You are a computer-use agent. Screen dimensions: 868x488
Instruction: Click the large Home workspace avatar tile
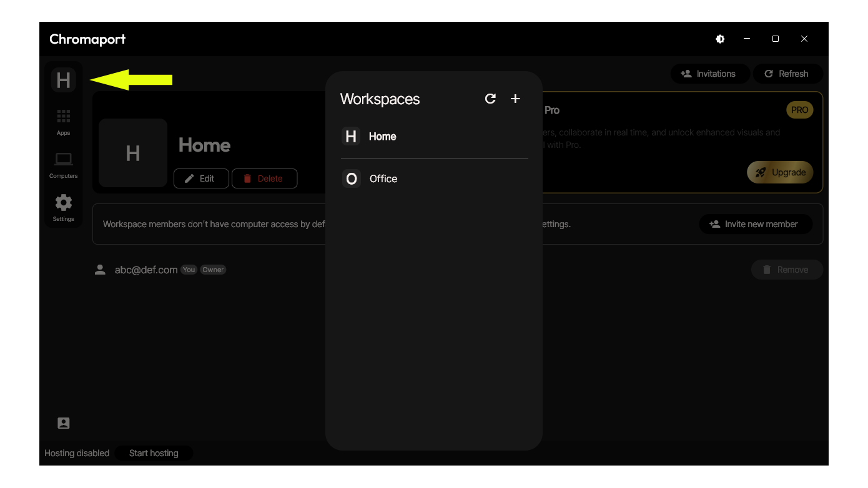(133, 153)
